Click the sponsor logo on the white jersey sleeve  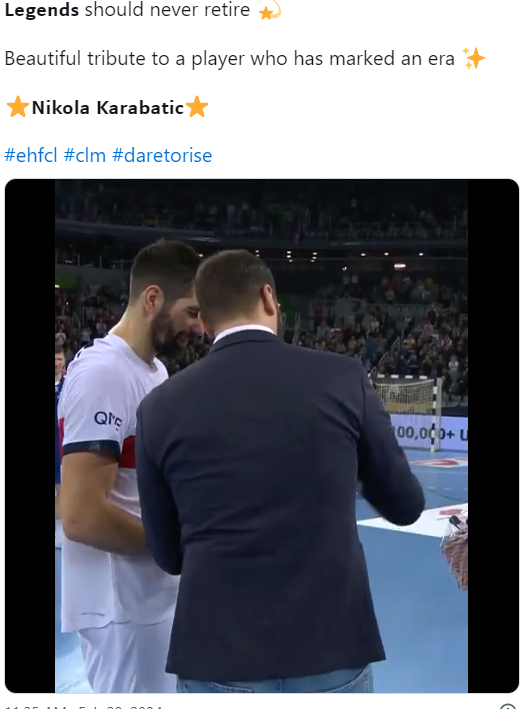click(108, 420)
